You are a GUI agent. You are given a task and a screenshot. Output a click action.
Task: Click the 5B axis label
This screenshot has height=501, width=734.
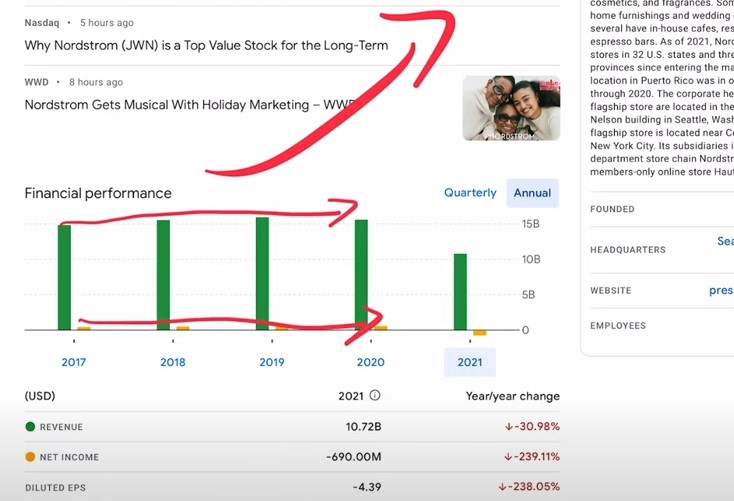click(528, 295)
